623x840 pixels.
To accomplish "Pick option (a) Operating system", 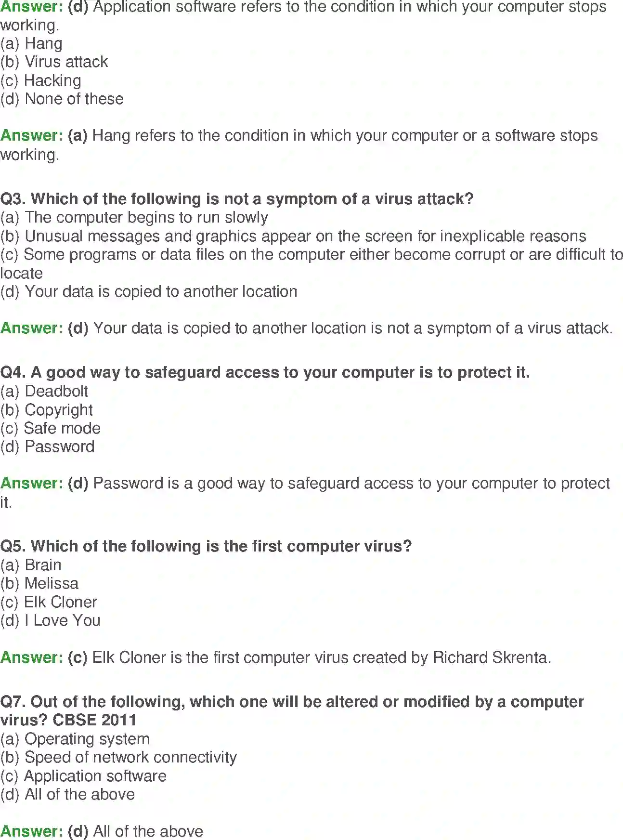I will pos(75,739).
